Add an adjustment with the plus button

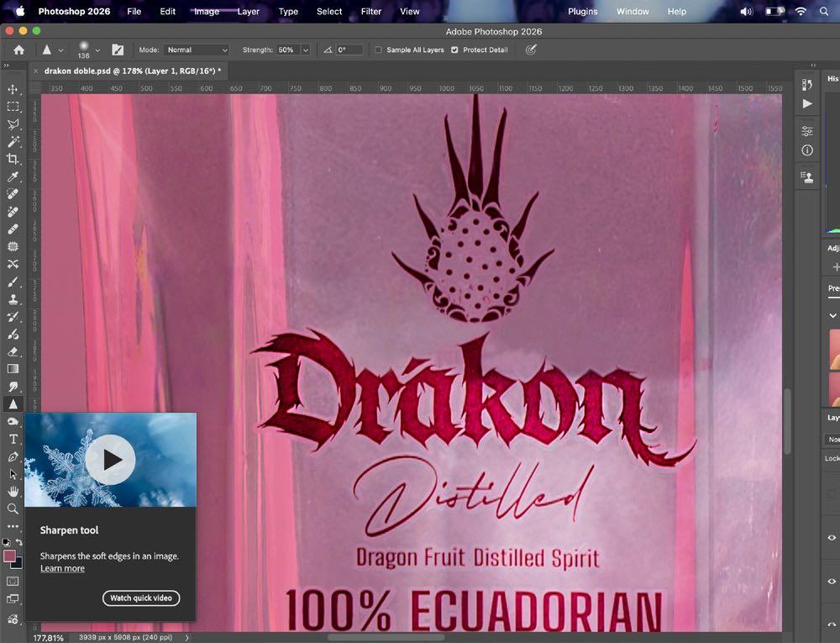click(x=836, y=266)
